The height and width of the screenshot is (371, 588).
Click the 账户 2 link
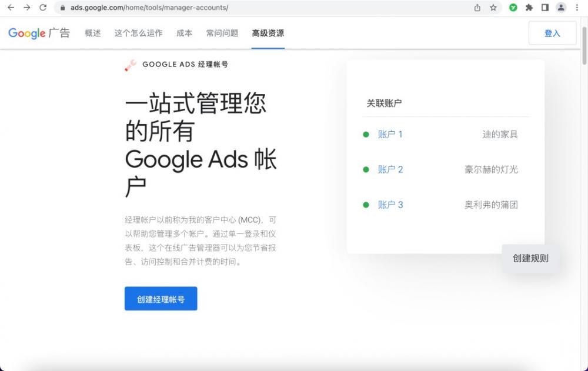point(390,169)
